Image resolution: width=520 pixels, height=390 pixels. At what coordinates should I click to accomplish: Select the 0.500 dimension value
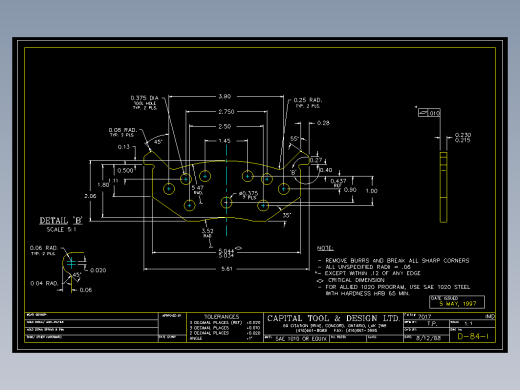[x=125, y=171]
